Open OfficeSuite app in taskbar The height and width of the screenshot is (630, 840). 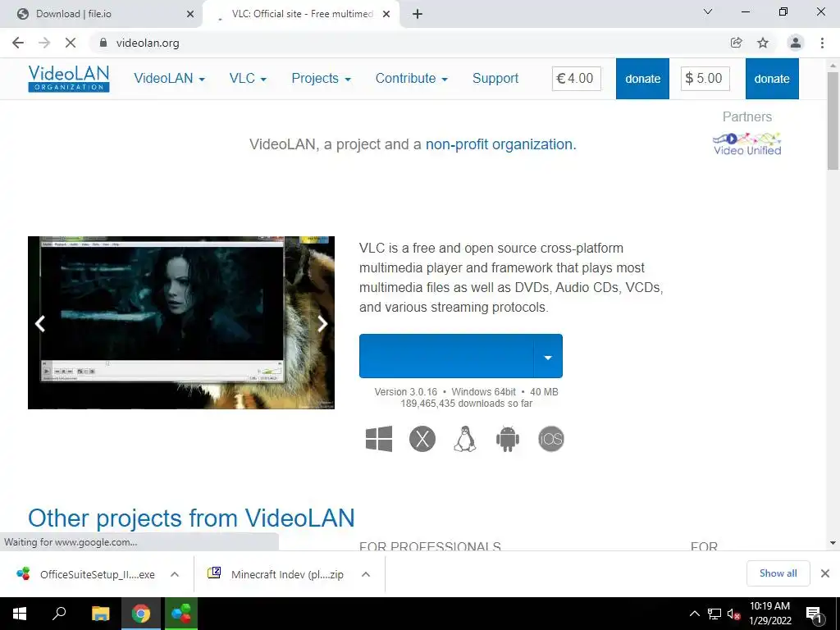(181, 614)
